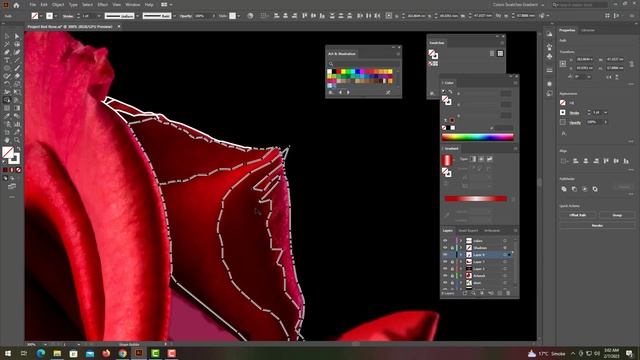The height and width of the screenshot is (360, 640).
Task: Select the Direct Selection tool
Action: pos(17,36)
